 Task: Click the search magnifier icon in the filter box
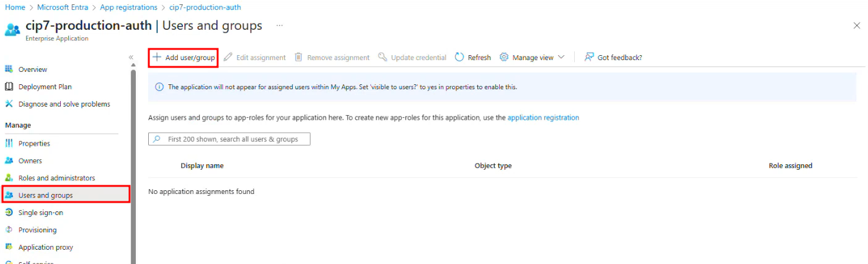pyautogui.click(x=157, y=139)
